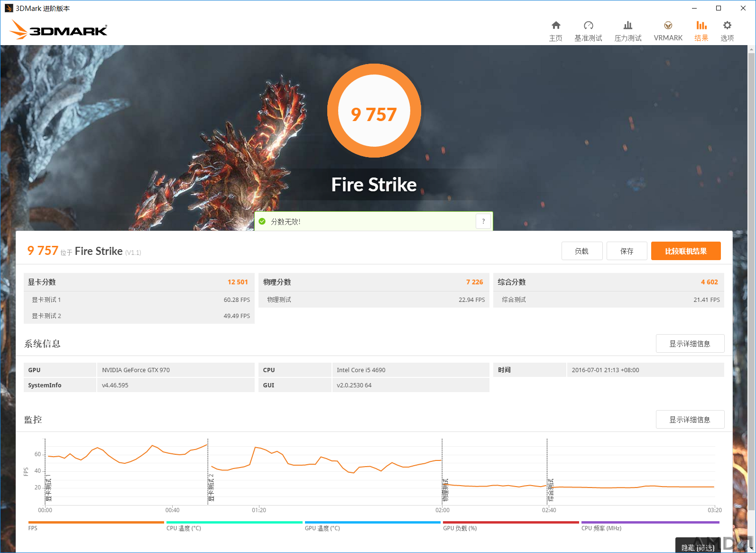Go to the 主页 home icon
The image size is (756, 553).
pyautogui.click(x=556, y=26)
